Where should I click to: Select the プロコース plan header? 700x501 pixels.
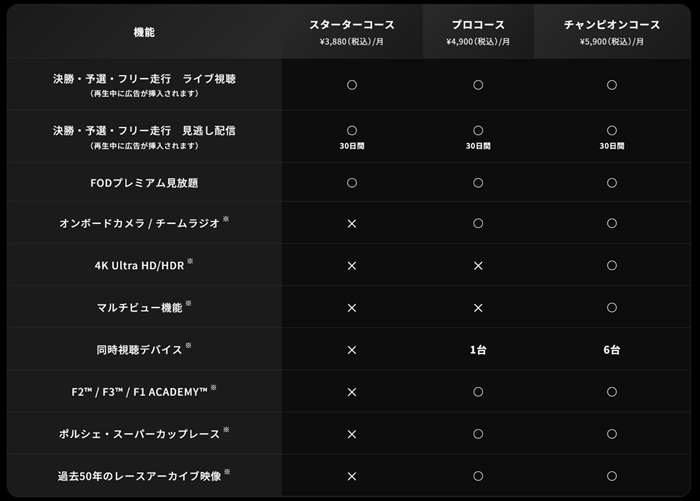[478, 24]
